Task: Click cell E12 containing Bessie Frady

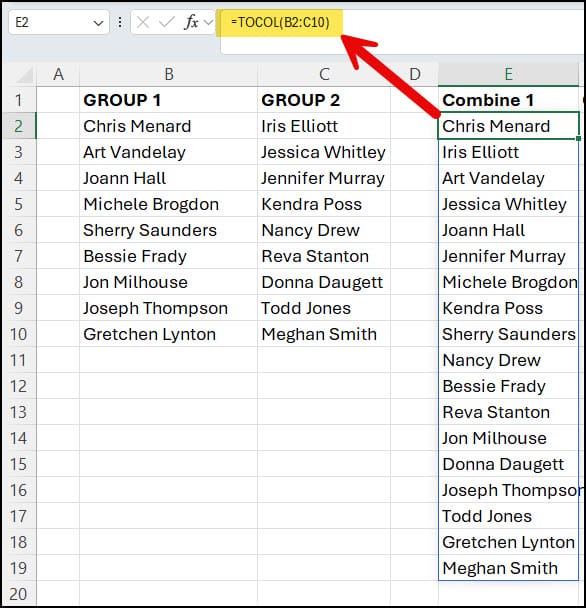Action: point(508,386)
